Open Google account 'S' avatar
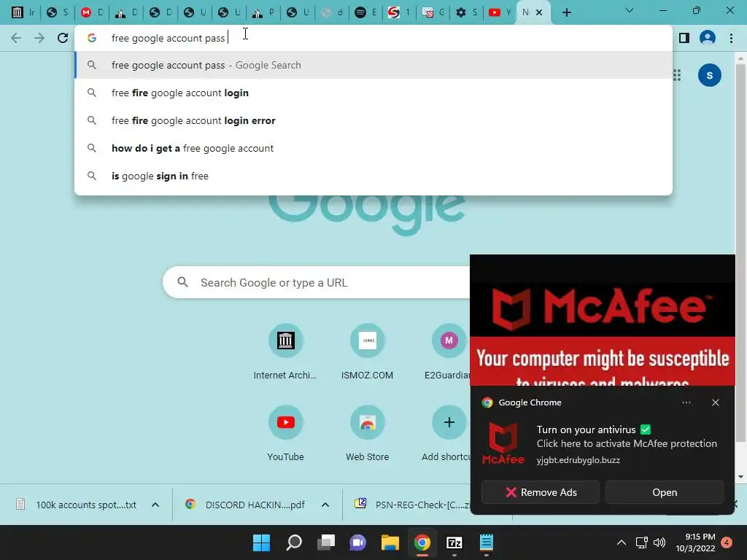The height and width of the screenshot is (560, 747). (709, 75)
